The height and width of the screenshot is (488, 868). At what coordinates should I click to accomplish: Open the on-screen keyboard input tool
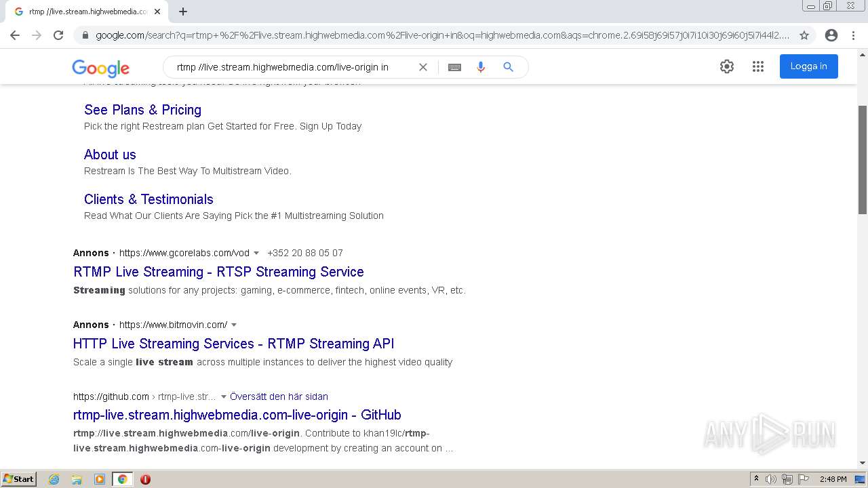point(454,67)
